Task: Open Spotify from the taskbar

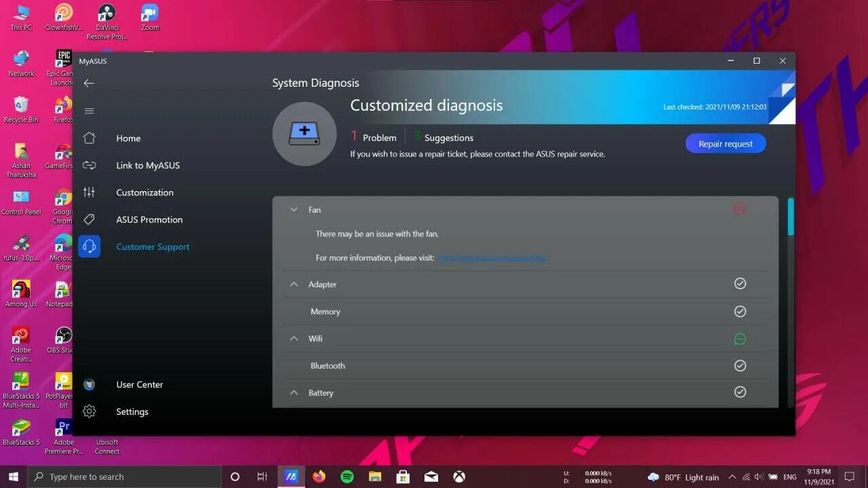Action: click(x=347, y=476)
